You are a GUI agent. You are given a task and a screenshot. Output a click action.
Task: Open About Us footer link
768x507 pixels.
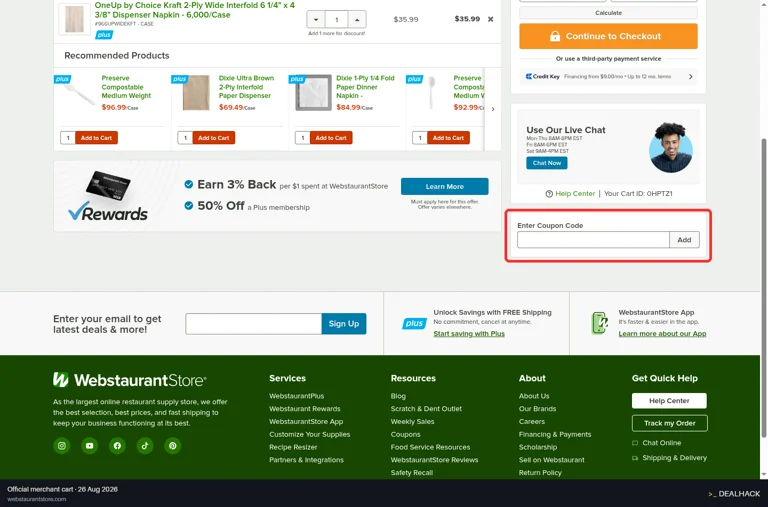(x=534, y=396)
